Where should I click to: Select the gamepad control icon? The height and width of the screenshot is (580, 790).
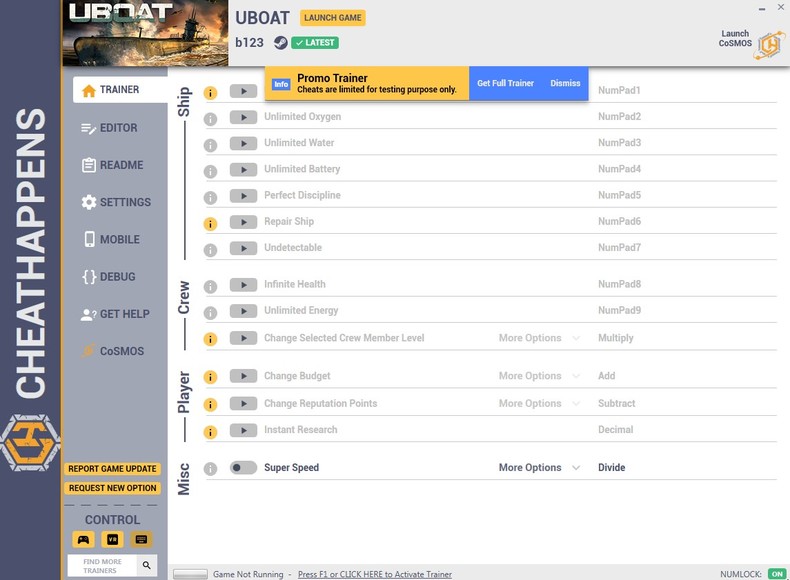point(83,540)
